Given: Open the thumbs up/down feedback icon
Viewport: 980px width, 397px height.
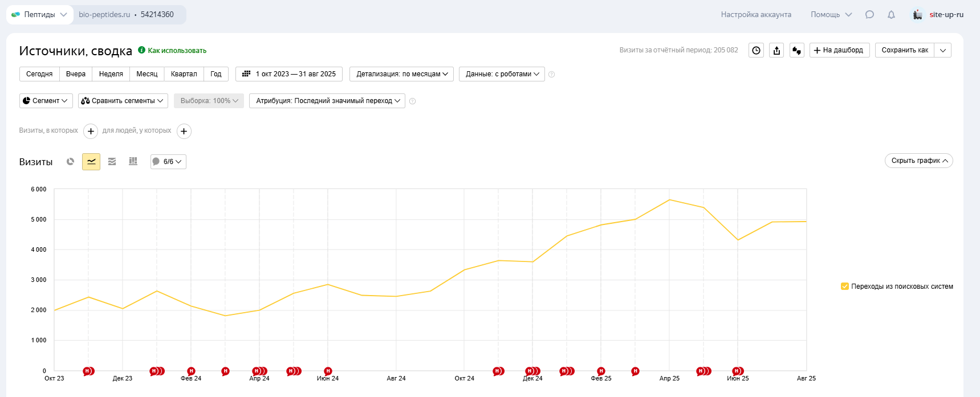Looking at the screenshot, I should point(796,51).
